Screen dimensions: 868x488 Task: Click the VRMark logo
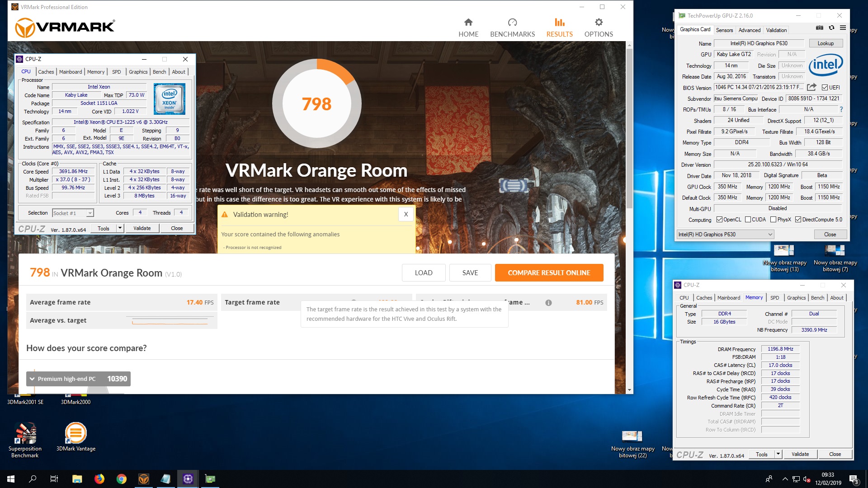65,28
